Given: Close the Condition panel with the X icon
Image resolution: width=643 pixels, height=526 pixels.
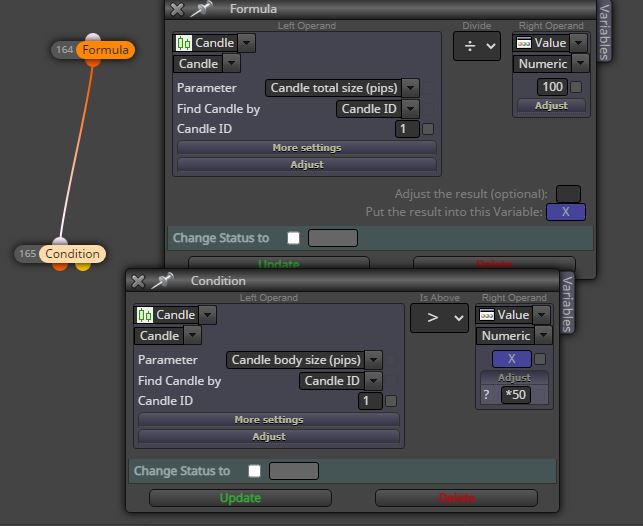Looking at the screenshot, I should pos(138,281).
